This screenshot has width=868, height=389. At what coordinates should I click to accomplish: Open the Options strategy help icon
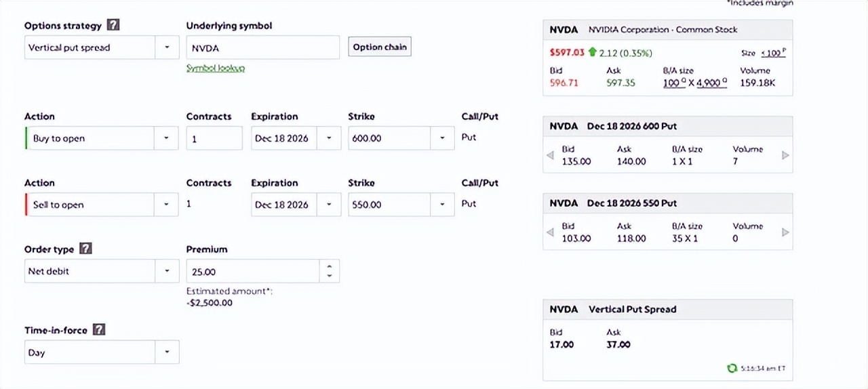click(113, 25)
